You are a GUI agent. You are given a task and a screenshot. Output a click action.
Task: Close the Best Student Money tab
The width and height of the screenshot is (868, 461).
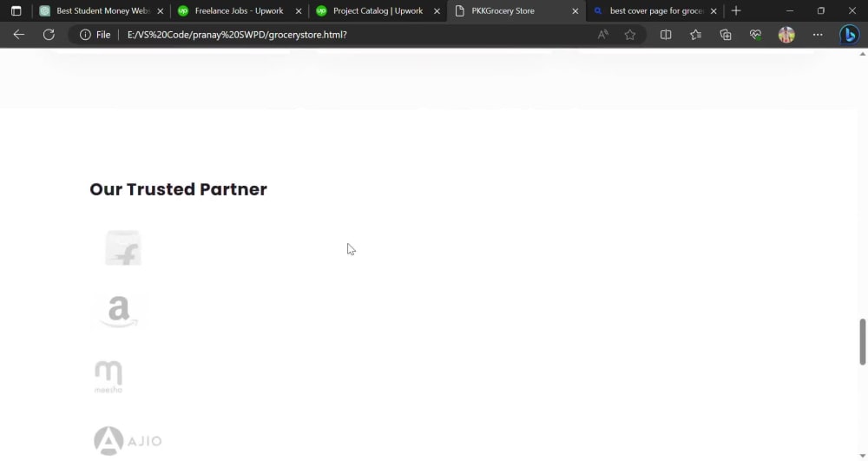click(x=160, y=10)
